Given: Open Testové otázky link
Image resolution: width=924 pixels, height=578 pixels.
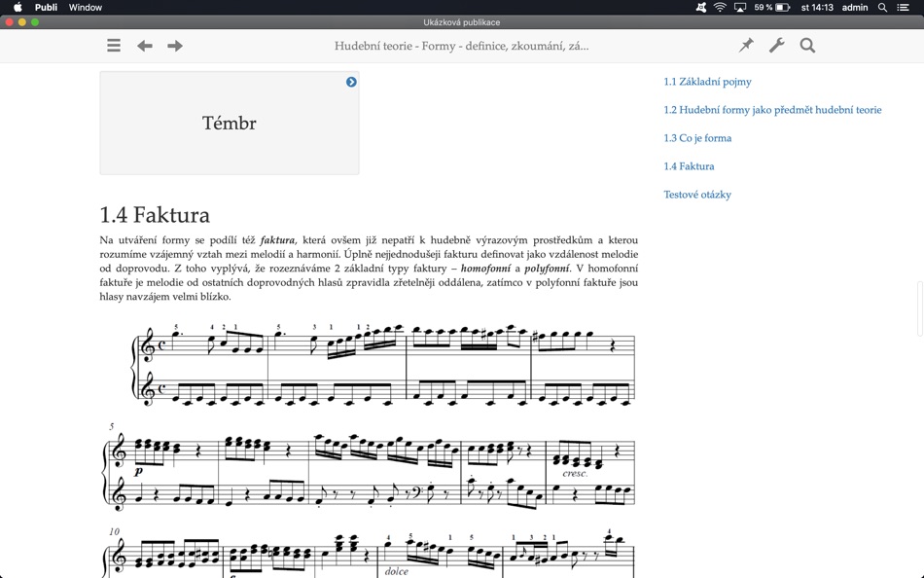Looking at the screenshot, I should [x=697, y=195].
